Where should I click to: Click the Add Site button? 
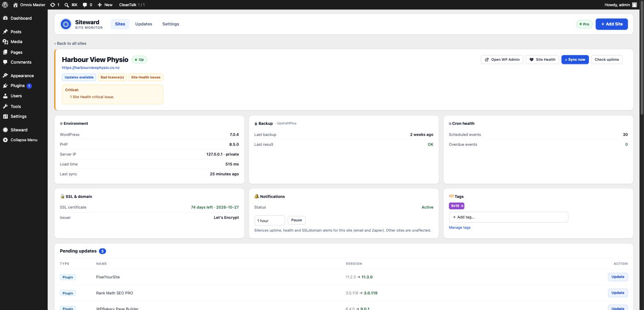click(612, 24)
